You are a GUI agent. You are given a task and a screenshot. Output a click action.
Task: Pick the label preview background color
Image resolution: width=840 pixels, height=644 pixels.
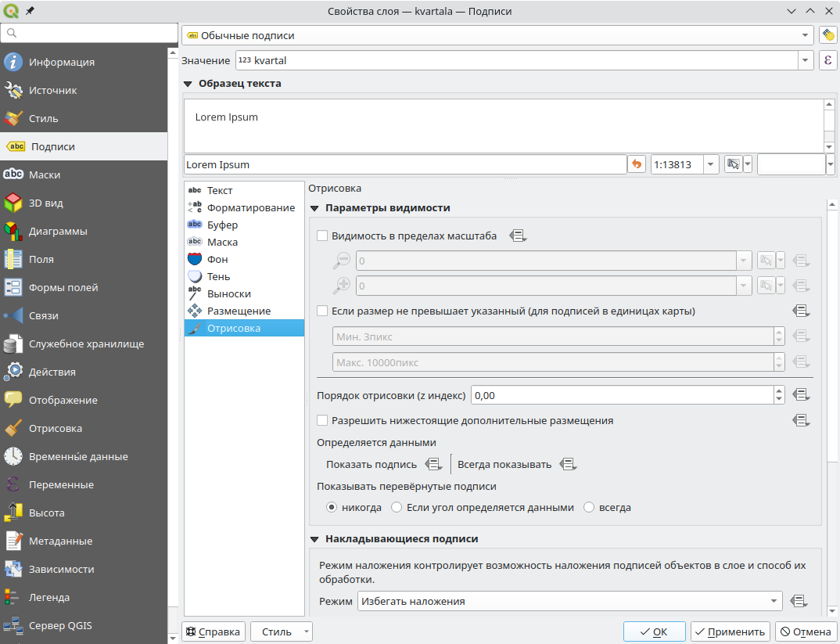(x=792, y=164)
